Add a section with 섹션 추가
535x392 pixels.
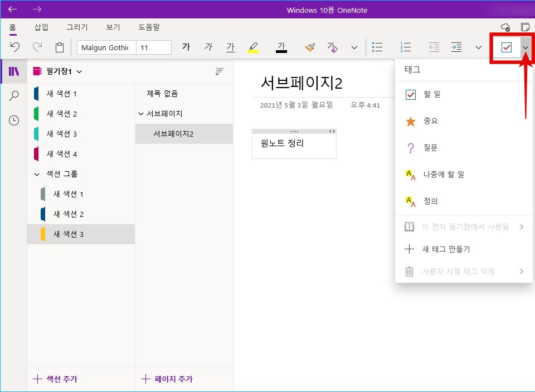[x=55, y=379]
